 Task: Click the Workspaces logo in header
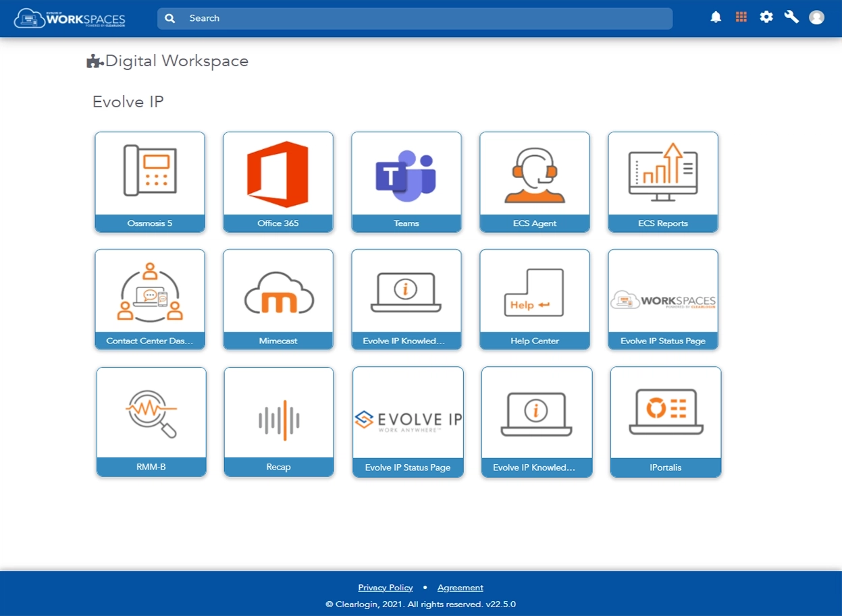click(70, 18)
